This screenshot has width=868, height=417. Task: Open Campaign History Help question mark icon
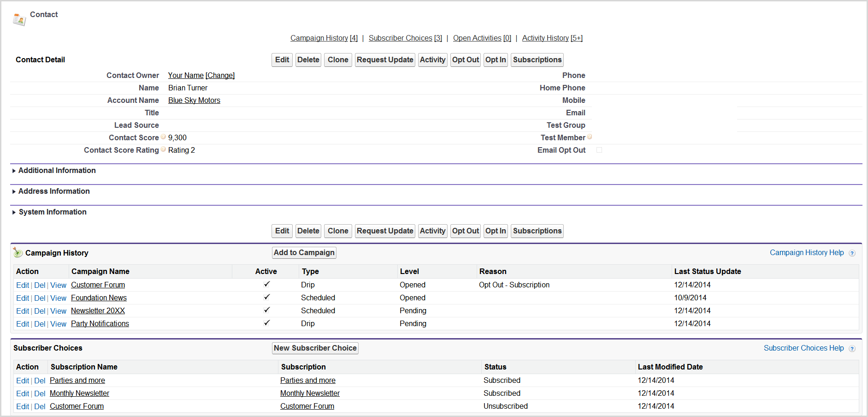click(852, 253)
